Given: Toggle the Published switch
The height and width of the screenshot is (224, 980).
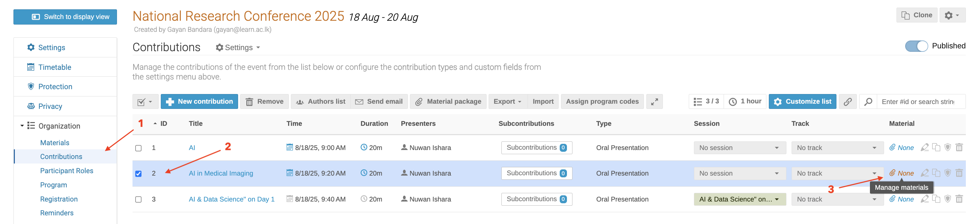Looking at the screenshot, I should (x=916, y=46).
